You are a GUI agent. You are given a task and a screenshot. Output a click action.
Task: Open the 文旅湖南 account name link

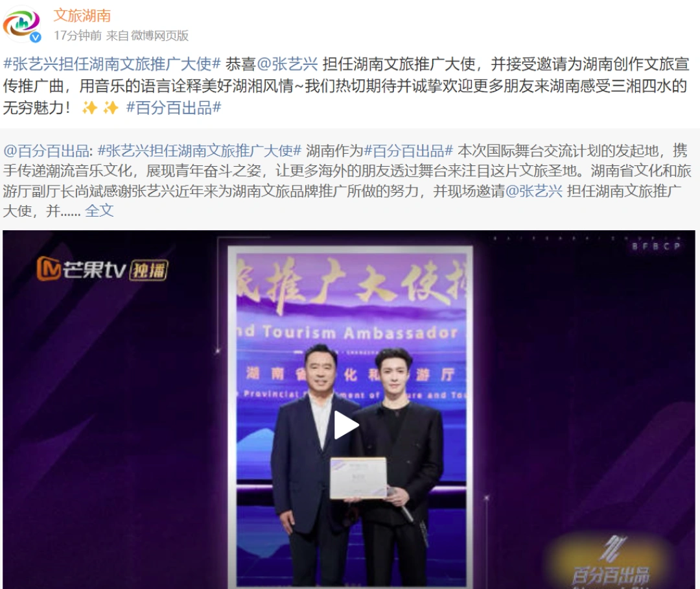[x=82, y=16]
